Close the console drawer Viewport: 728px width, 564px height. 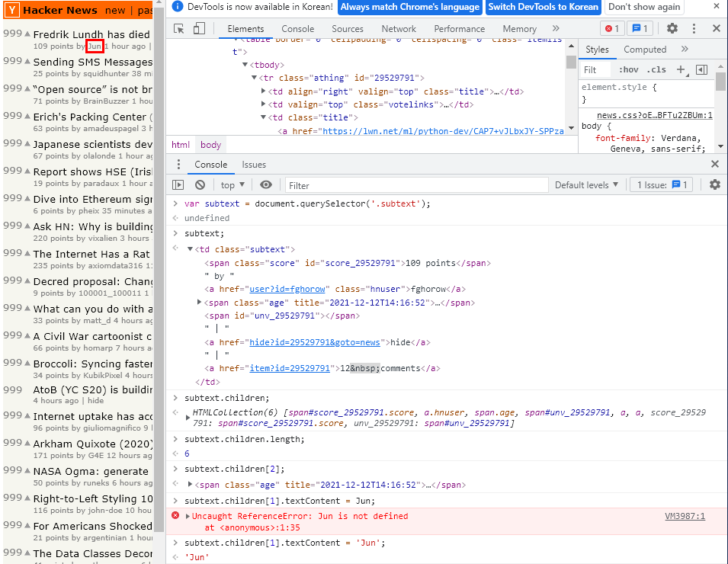click(x=715, y=164)
